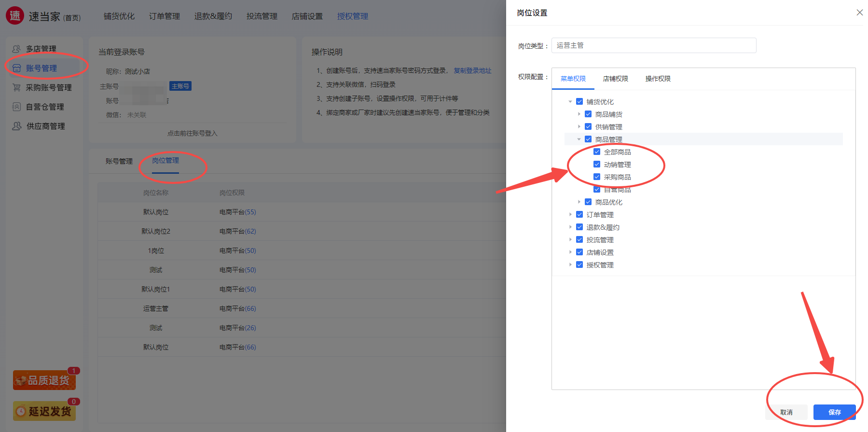
Task: Click the 多店管理 sidebar icon
Action: [16, 49]
